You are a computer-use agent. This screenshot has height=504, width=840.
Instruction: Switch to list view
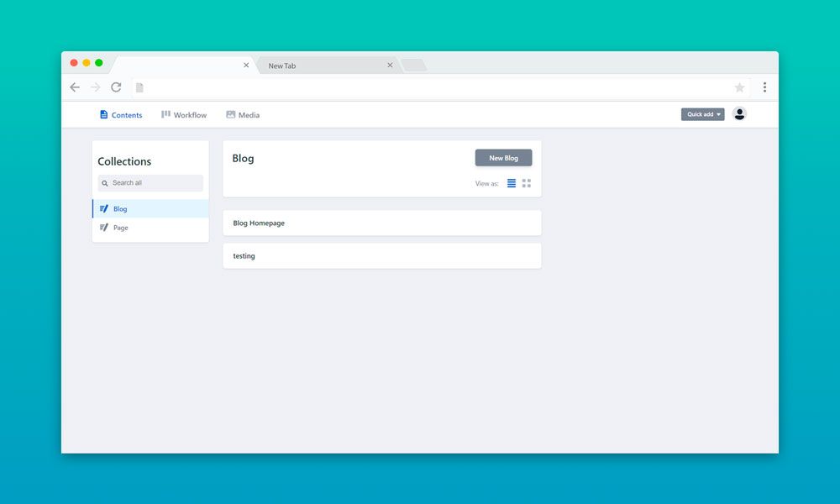[512, 183]
